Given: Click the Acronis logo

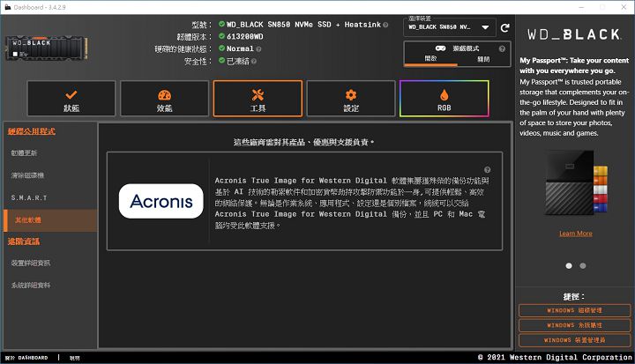Looking at the screenshot, I should pyautogui.click(x=161, y=201).
